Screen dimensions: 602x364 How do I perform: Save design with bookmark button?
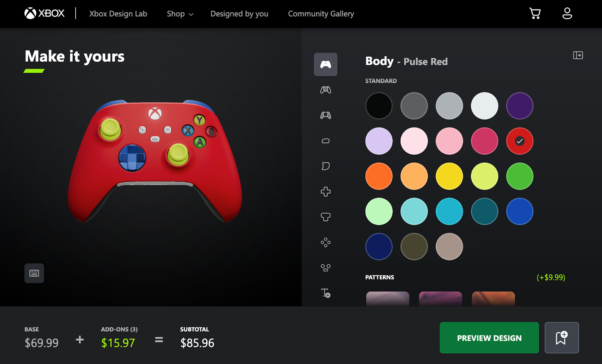click(x=562, y=338)
